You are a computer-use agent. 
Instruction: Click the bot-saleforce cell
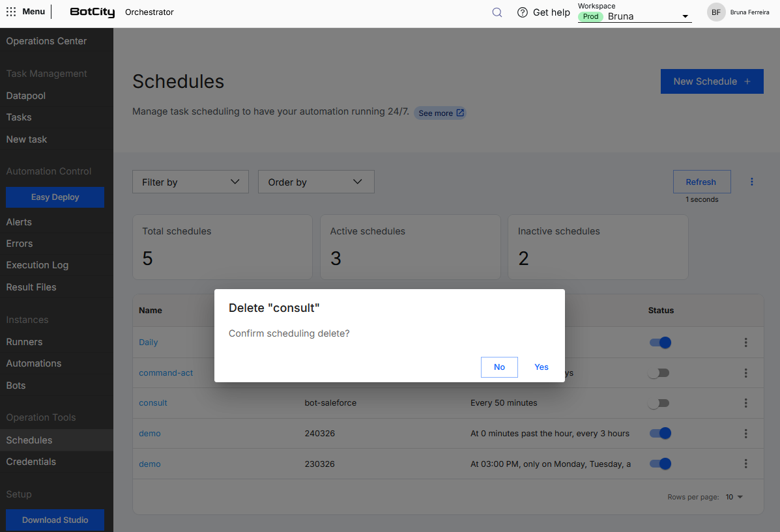(x=330, y=403)
